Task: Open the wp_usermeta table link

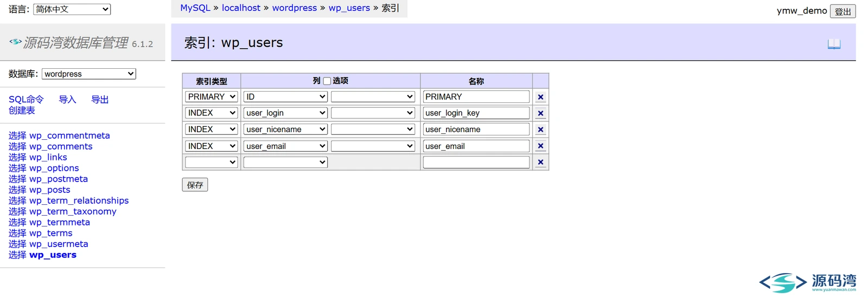Action: click(59, 244)
